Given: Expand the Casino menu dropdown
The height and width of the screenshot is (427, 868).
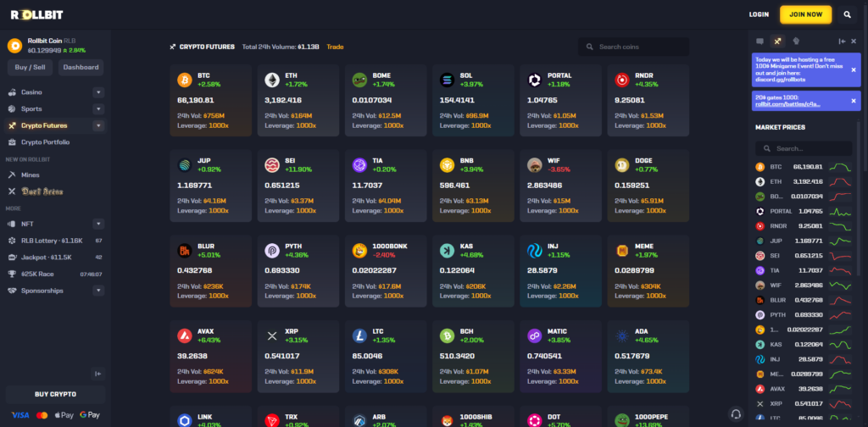Looking at the screenshot, I should click(x=98, y=92).
